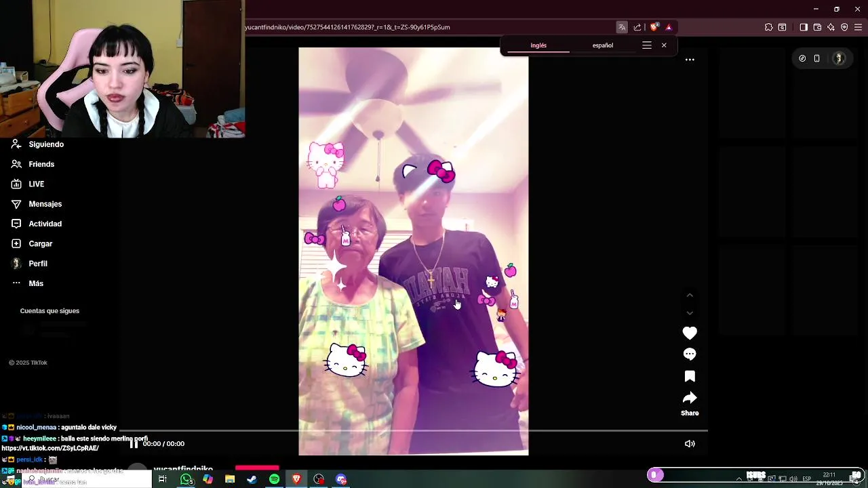Open browser extensions puzzle icon
Screen dimensions: 868x488
(768, 27)
